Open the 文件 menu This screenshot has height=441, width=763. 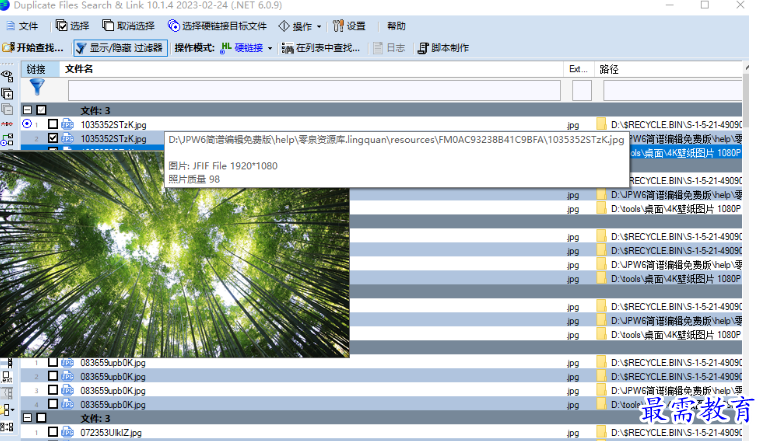coord(22,26)
